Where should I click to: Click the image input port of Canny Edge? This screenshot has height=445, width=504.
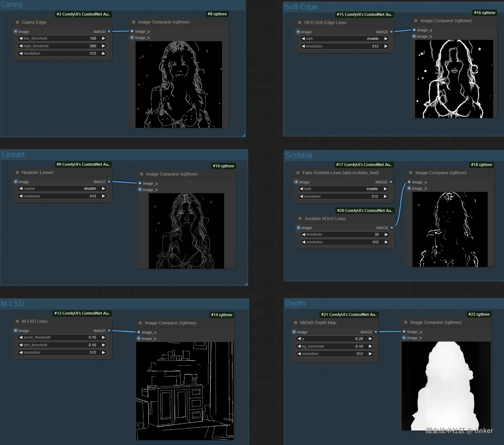pos(16,32)
